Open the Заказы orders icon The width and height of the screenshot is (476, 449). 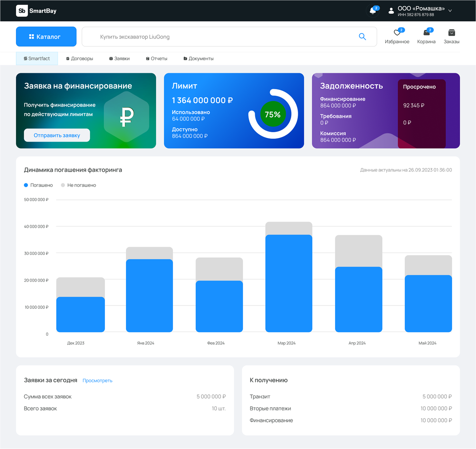[x=452, y=32]
